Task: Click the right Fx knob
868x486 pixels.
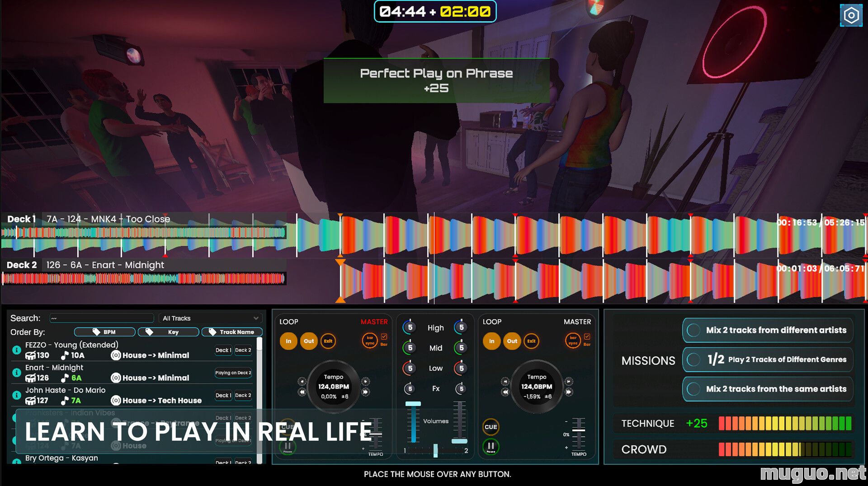Action: tap(461, 388)
